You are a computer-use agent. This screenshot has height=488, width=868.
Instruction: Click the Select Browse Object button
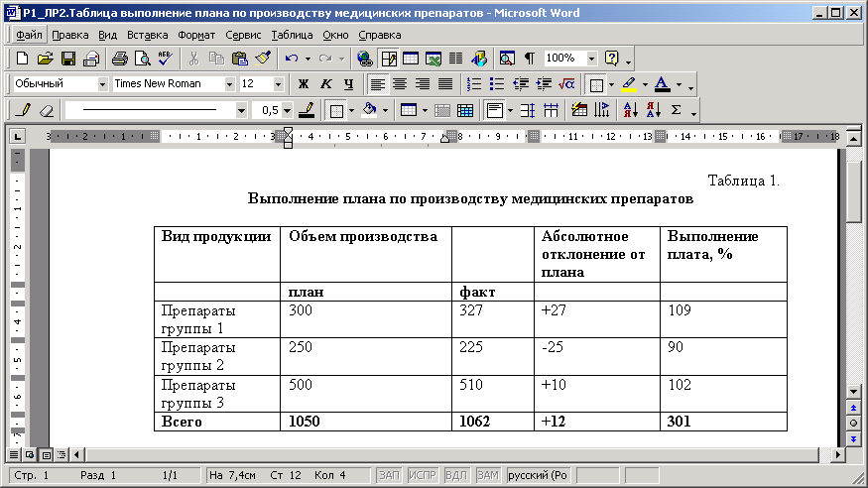pos(853,424)
